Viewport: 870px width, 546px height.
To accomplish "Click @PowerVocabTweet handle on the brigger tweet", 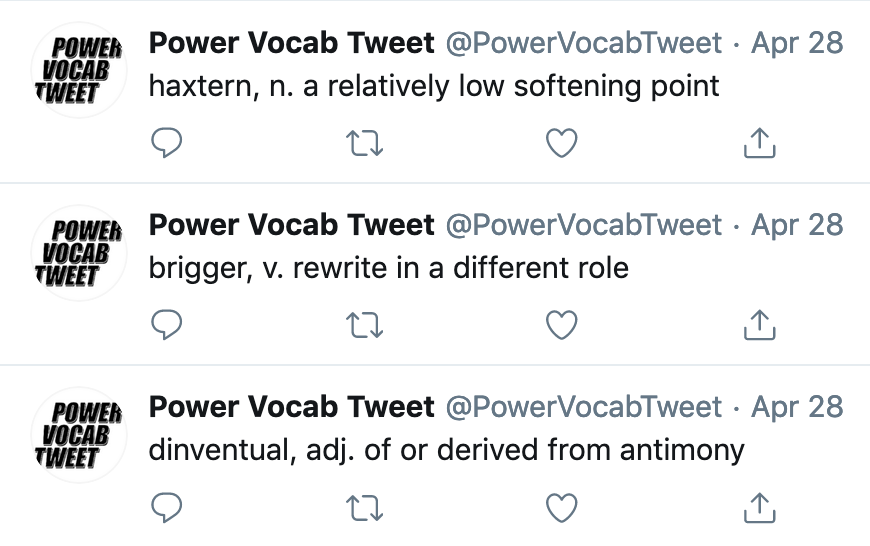I will tap(584, 225).
